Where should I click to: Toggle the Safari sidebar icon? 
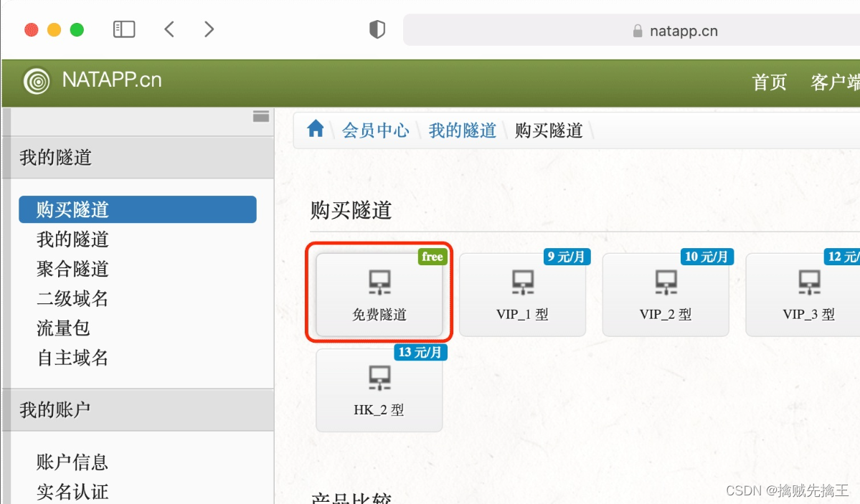pyautogui.click(x=124, y=29)
